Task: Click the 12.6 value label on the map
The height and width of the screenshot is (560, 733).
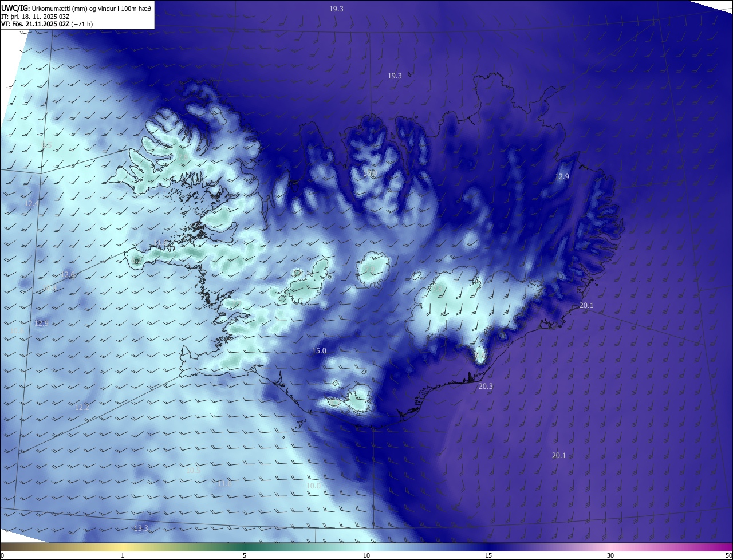Action: click(68, 275)
